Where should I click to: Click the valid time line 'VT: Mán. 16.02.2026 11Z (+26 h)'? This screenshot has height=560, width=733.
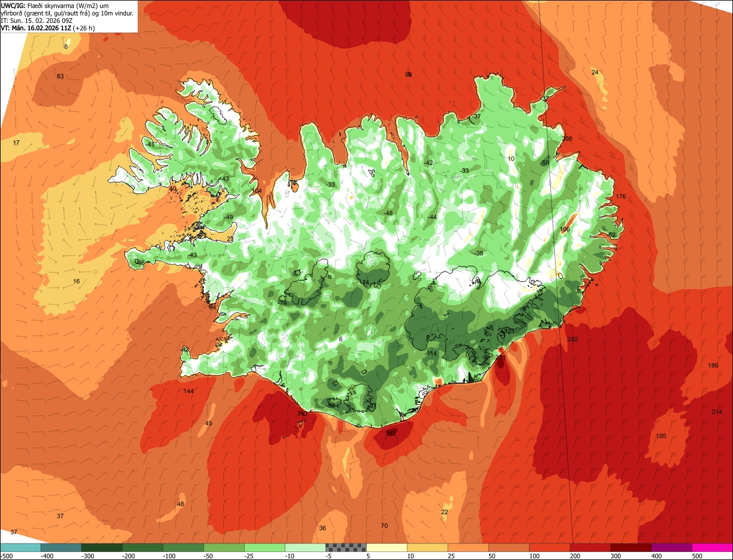point(48,27)
